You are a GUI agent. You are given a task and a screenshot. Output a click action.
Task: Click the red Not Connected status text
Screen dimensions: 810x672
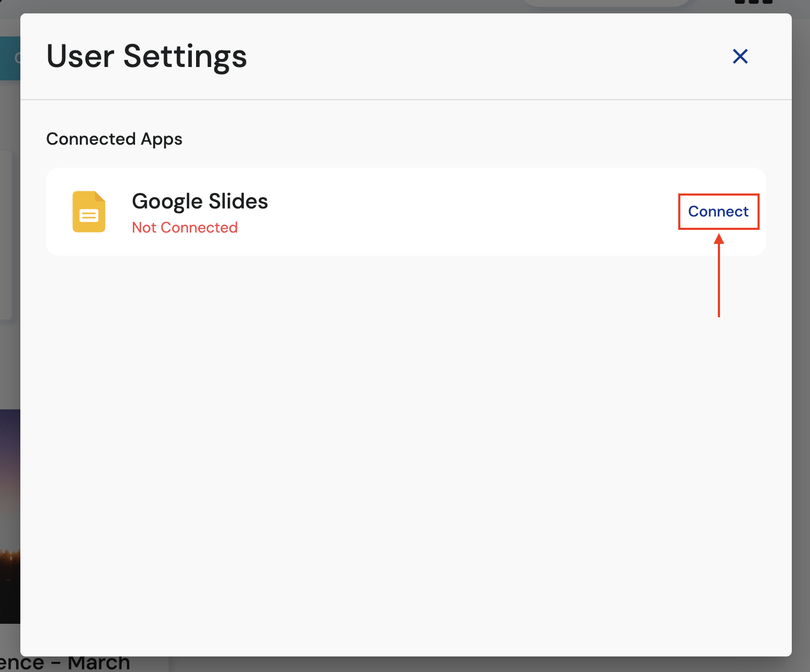pos(185,228)
